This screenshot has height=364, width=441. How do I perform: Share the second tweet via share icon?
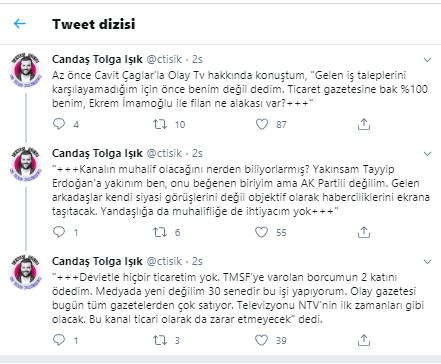tap(364, 232)
